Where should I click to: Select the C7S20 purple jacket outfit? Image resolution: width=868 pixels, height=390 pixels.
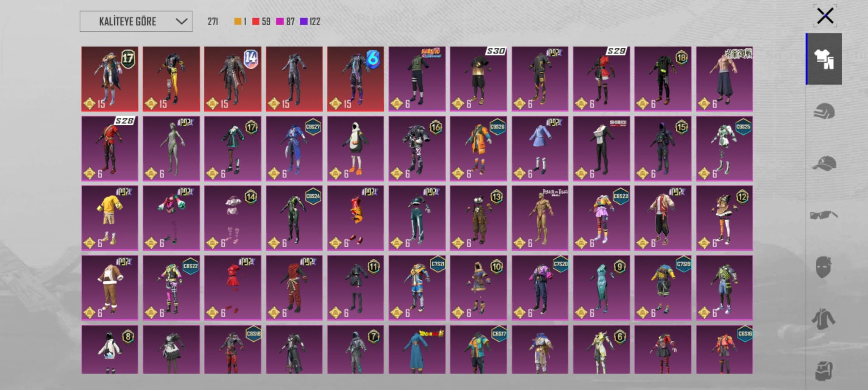pos(540,288)
